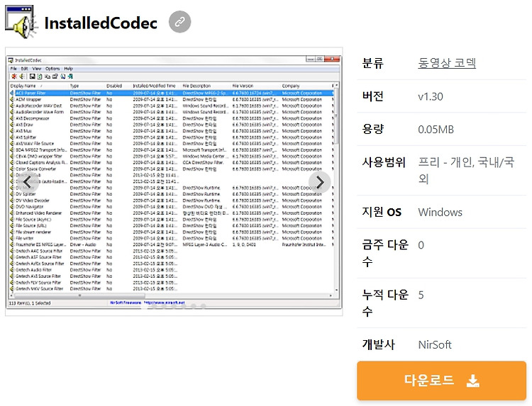Select the file size value 0.05MB
The height and width of the screenshot is (406, 532).
[436, 130]
